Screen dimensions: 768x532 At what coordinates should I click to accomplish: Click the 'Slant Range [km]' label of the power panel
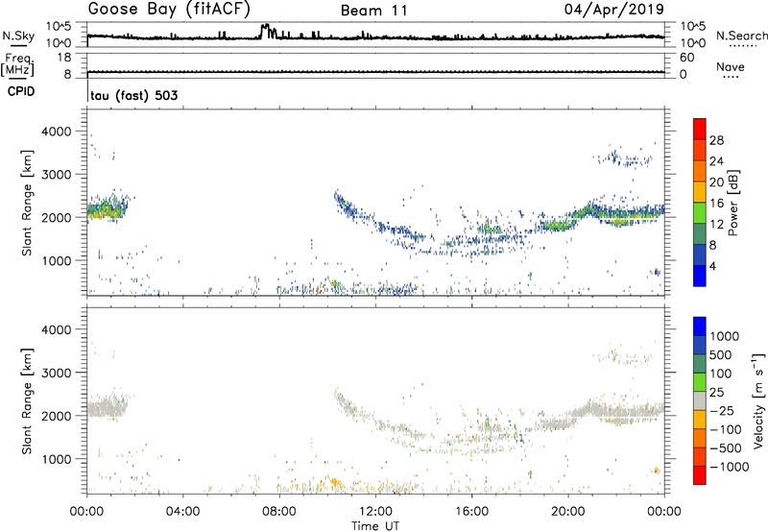(x=27, y=203)
